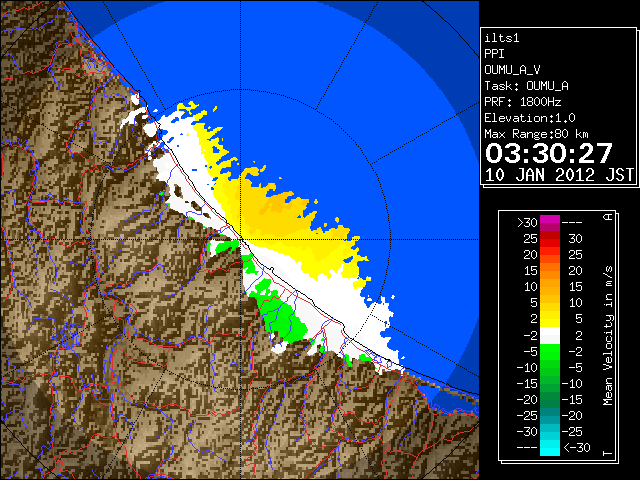
Task: Click the letter 'T' at legend bottom
Action: coord(608,453)
